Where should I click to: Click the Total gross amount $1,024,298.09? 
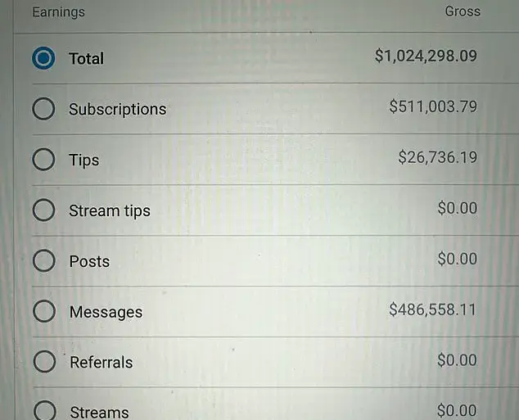[426, 56]
